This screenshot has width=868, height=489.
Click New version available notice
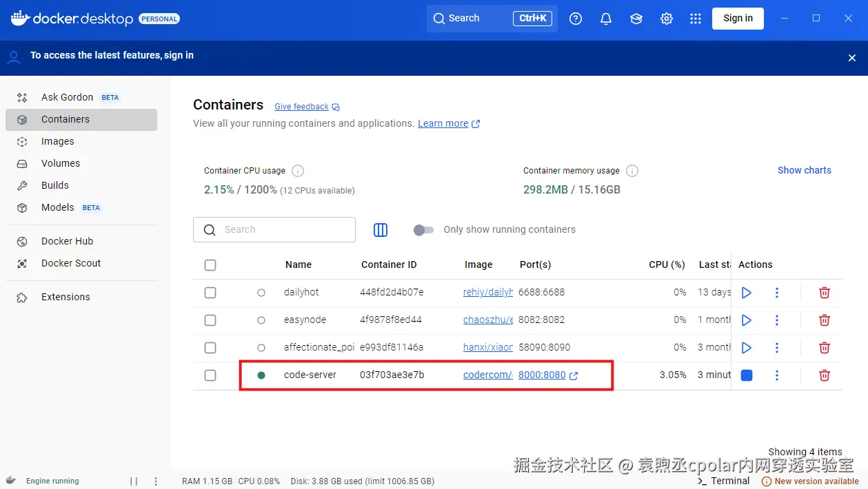[810, 481]
